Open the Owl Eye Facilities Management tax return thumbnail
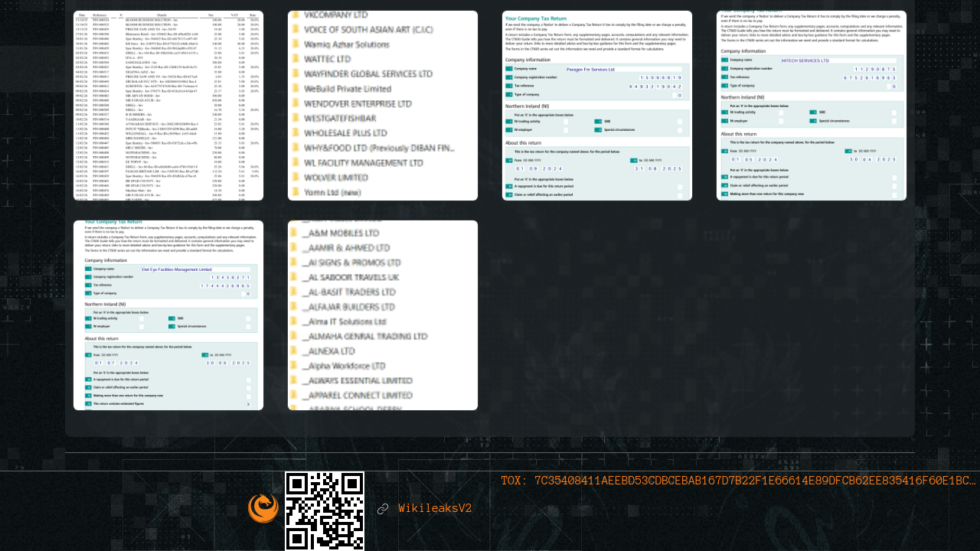980x551 pixels. 168,315
